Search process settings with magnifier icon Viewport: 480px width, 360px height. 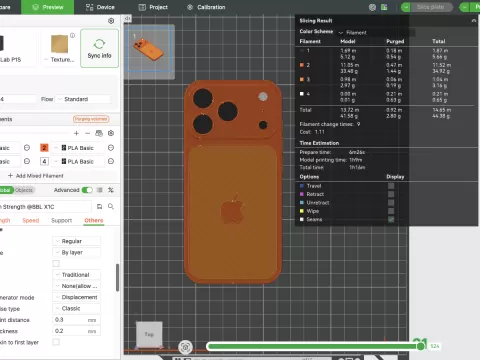(111, 207)
